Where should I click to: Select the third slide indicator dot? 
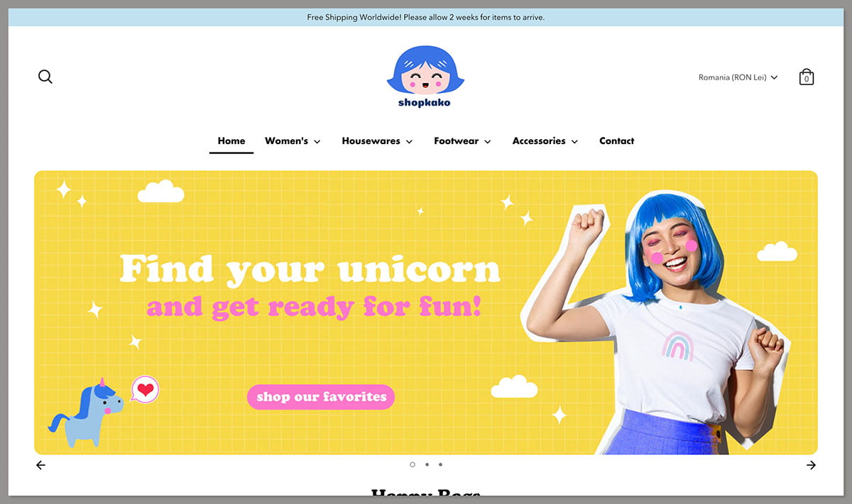[440, 465]
